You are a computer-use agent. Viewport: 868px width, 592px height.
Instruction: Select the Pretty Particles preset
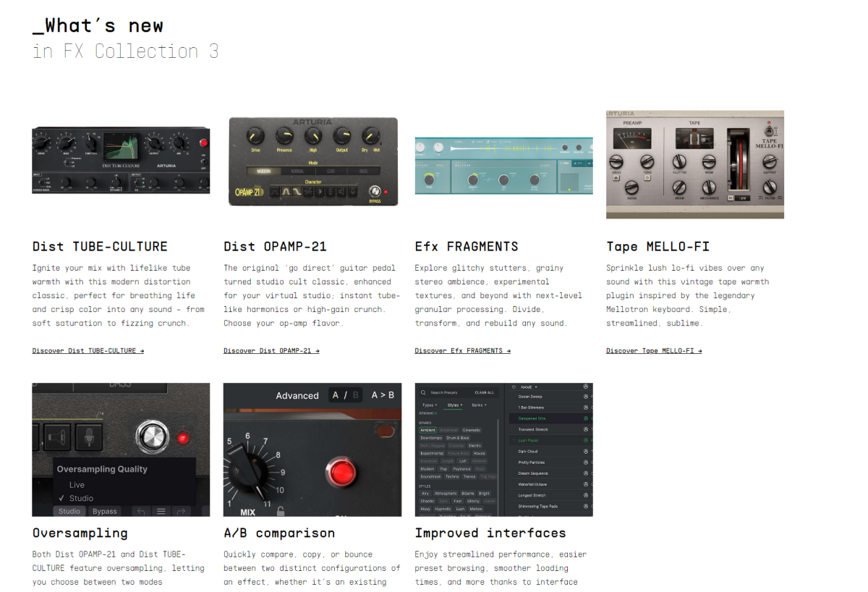pyautogui.click(x=532, y=462)
